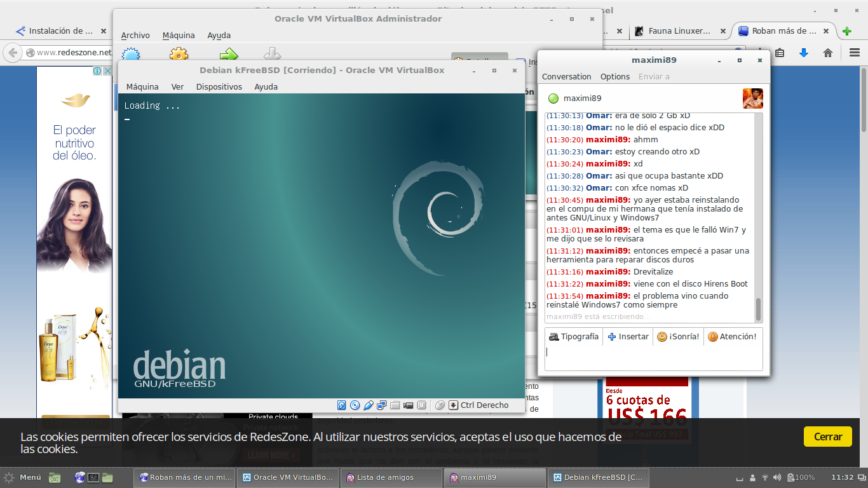Screen dimensions: 868x488
Task: Click the 'Oracle VM VirtualBo...' taskbar button
Action: click(287, 477)
